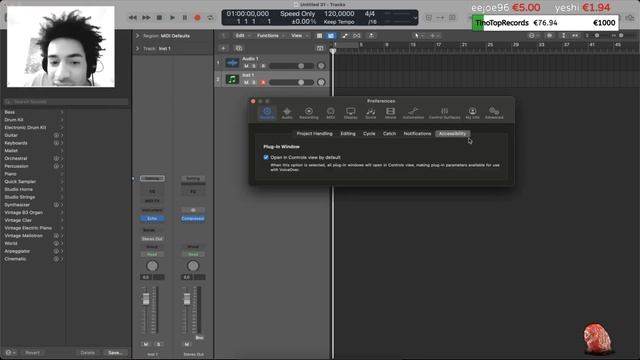The width and height of the screenshot is (640, 360).
Task: Open the View dropdown menu
Action: (299, 36)
